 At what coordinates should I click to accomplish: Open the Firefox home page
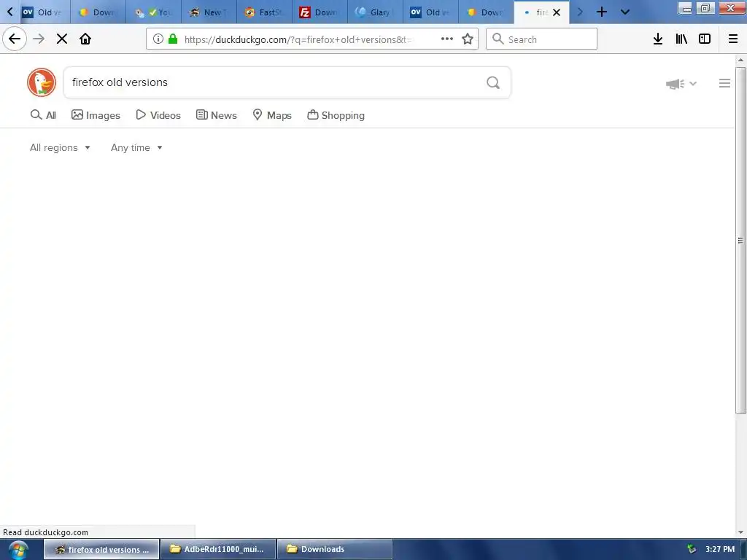pos(85,39)
